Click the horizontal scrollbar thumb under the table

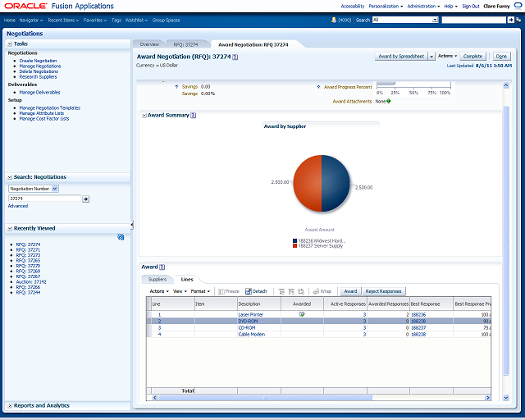(265, 398)
